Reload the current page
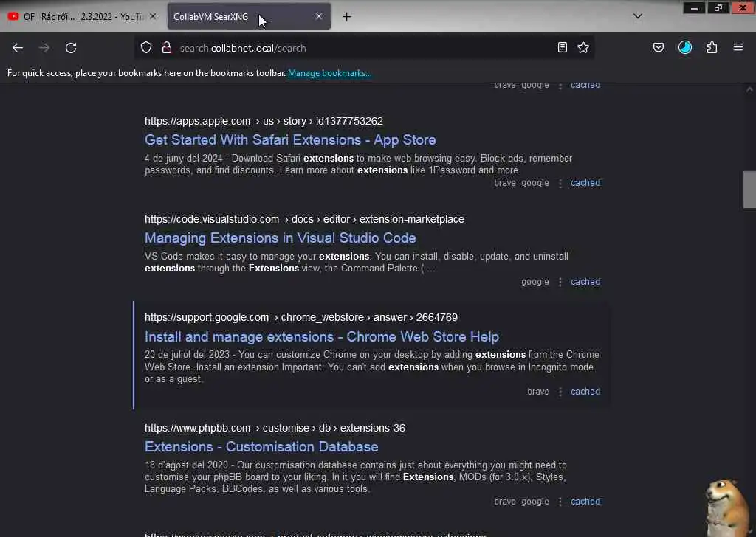The image size is (756, 537). pyautogui.click(x=71, y=48)
